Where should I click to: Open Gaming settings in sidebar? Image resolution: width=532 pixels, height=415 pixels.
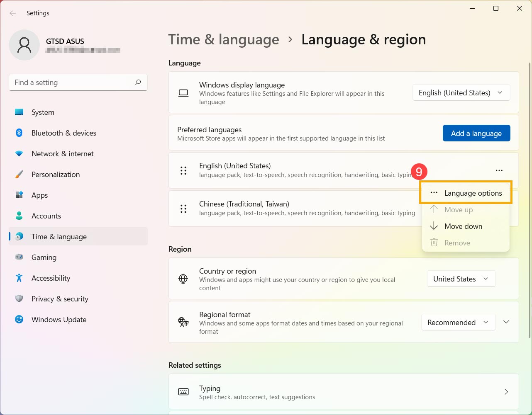point(78,257)
